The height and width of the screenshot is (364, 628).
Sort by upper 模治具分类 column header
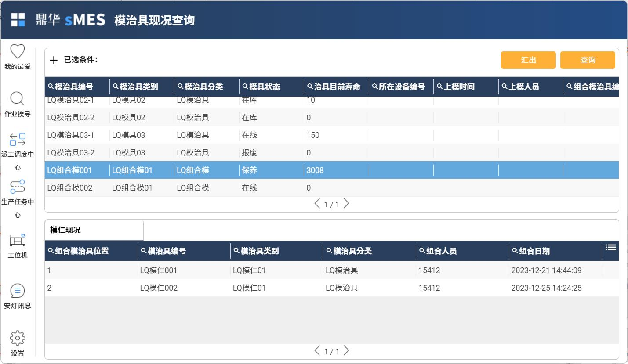pyautogui.click(x=204, y=87)
